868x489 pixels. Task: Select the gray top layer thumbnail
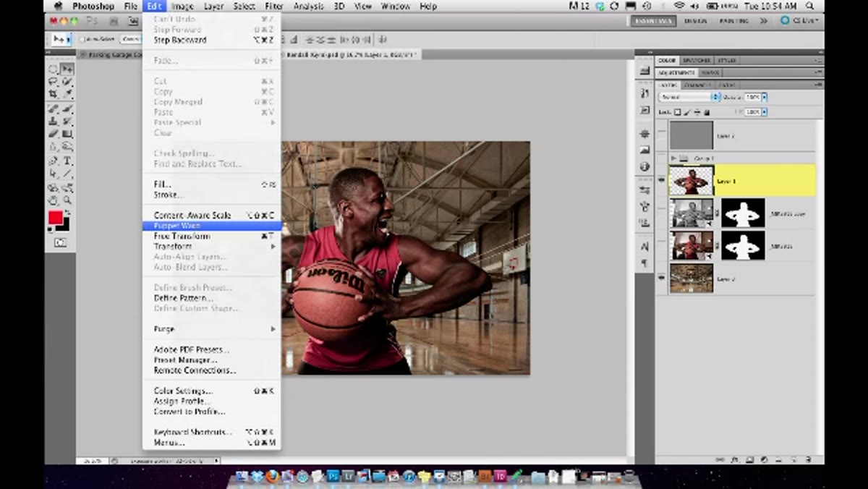click(692, 135)
